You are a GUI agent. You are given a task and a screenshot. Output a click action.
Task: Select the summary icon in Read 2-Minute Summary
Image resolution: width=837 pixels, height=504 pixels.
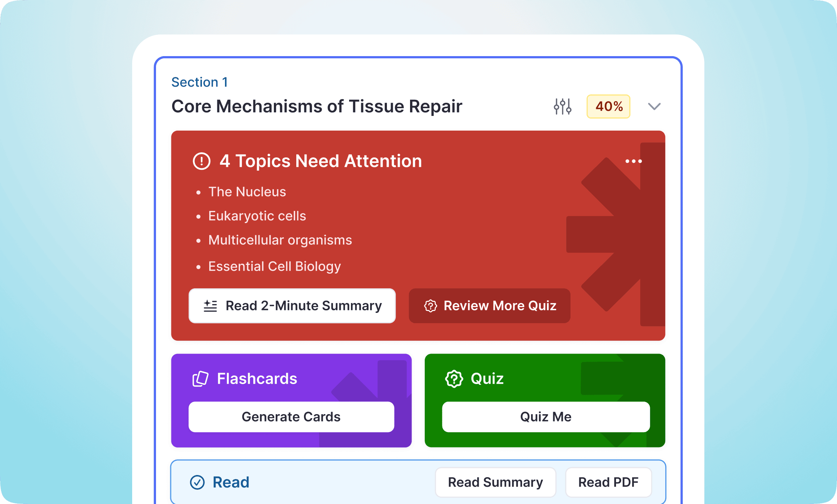pyautogui.click(x=210, y=306)
